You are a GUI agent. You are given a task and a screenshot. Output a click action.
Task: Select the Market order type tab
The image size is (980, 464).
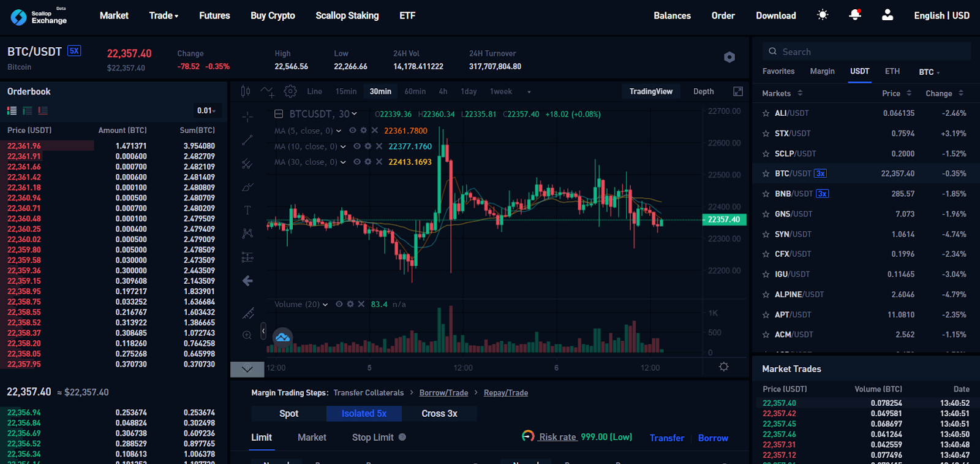[x=312, y=437]
